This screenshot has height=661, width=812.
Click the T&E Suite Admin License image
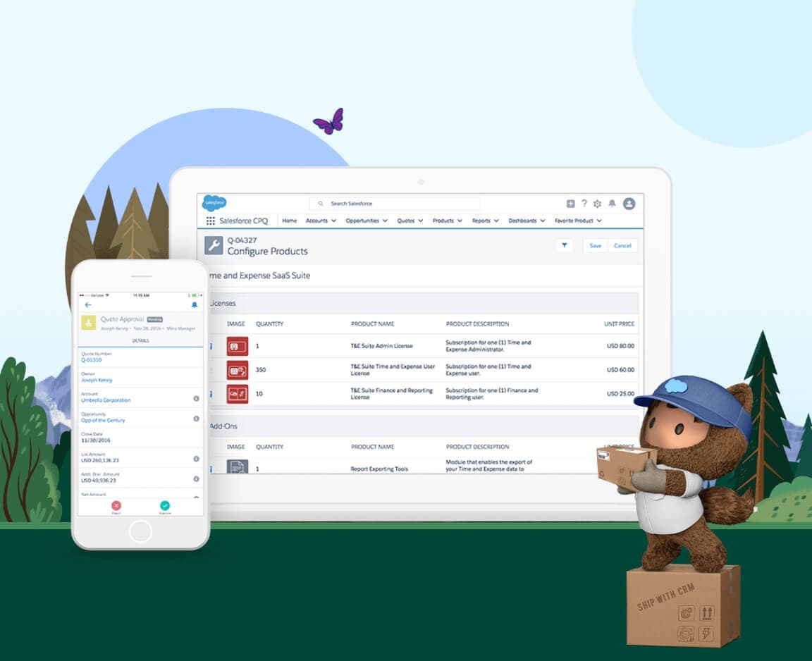point(237,346)
